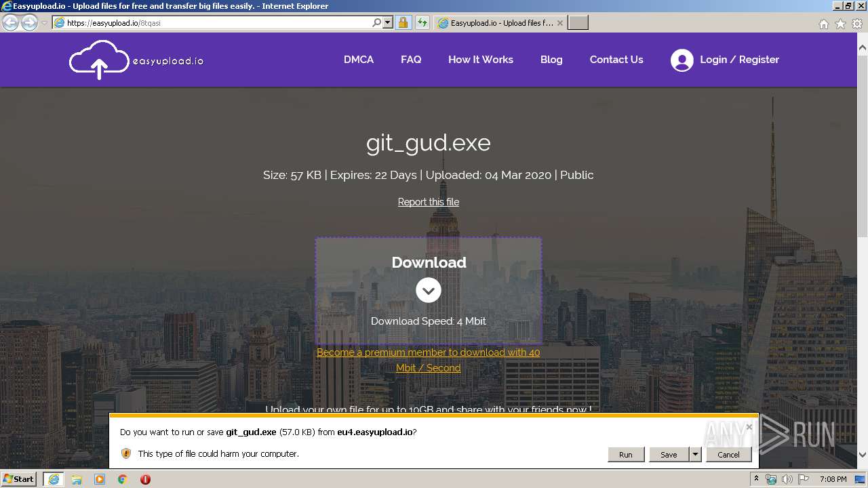Click the Action Center flag icon
Viewport: 868px width, 488px height.
(x=804, y=479)
